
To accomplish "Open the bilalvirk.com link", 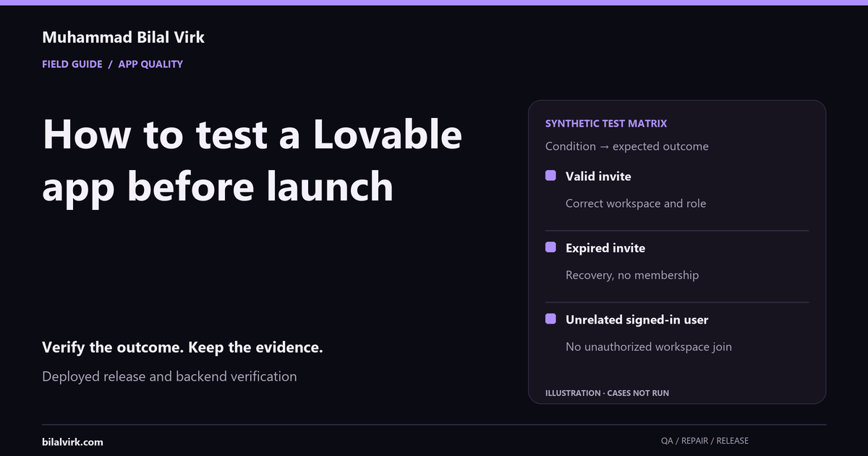I will [72, 442].
